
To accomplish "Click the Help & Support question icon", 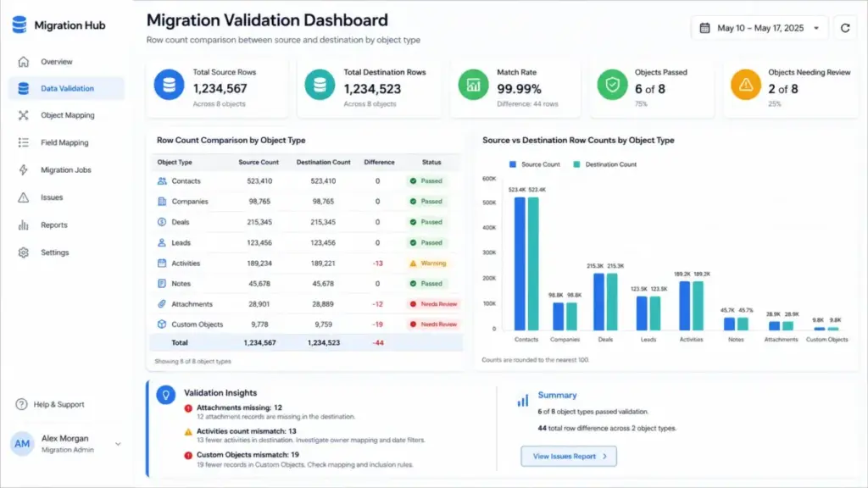I will 21,404.
